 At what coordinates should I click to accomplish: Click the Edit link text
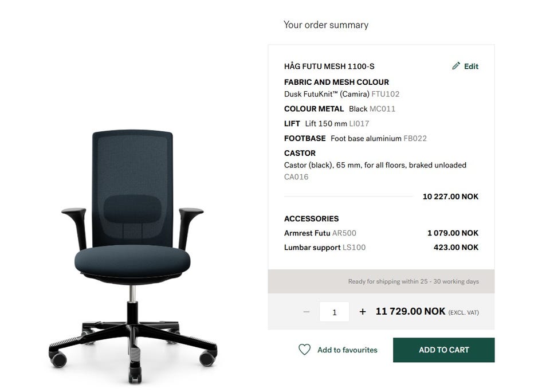[471, 66]
